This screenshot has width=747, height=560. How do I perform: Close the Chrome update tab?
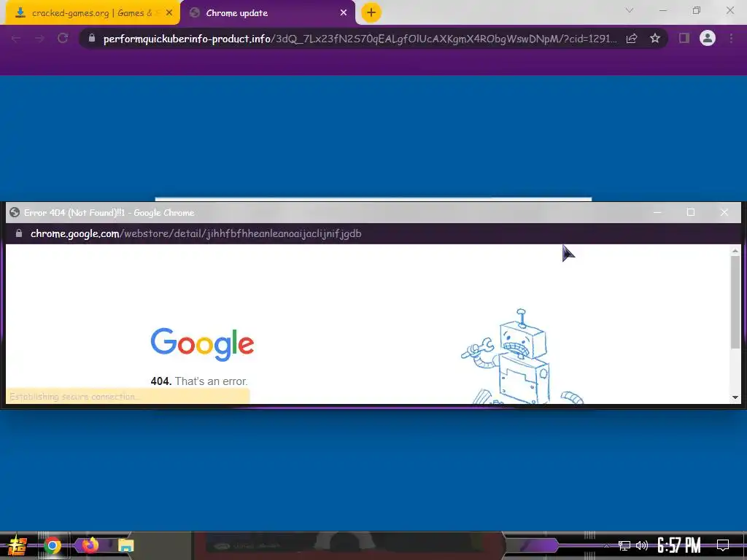coord(344,13)
